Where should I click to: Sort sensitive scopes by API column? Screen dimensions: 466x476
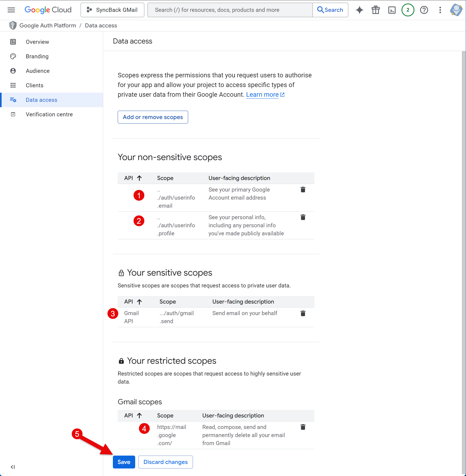click(x=133, y=302)
